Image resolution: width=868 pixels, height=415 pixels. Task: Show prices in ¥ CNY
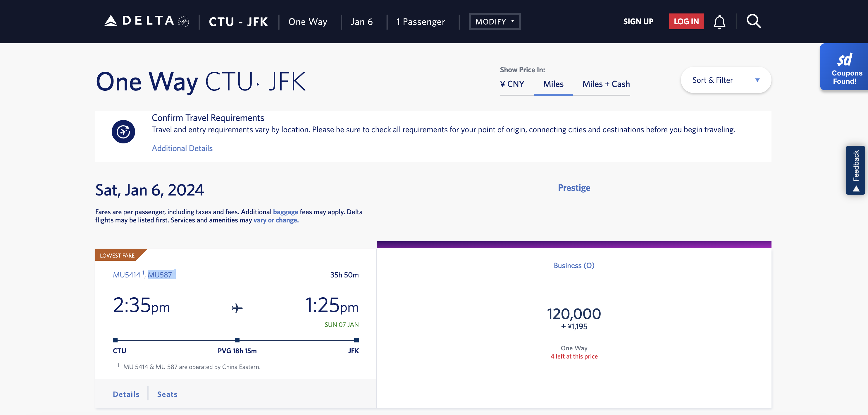click(x=512, y=84)
